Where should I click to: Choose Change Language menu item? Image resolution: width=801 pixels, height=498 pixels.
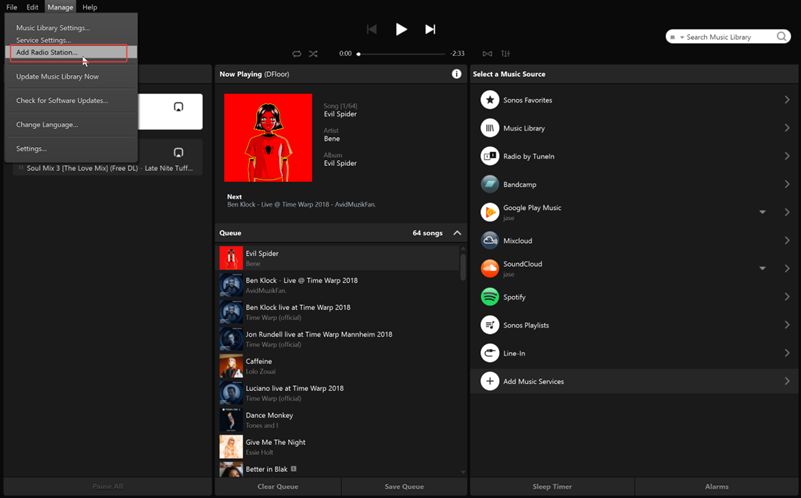71,125
